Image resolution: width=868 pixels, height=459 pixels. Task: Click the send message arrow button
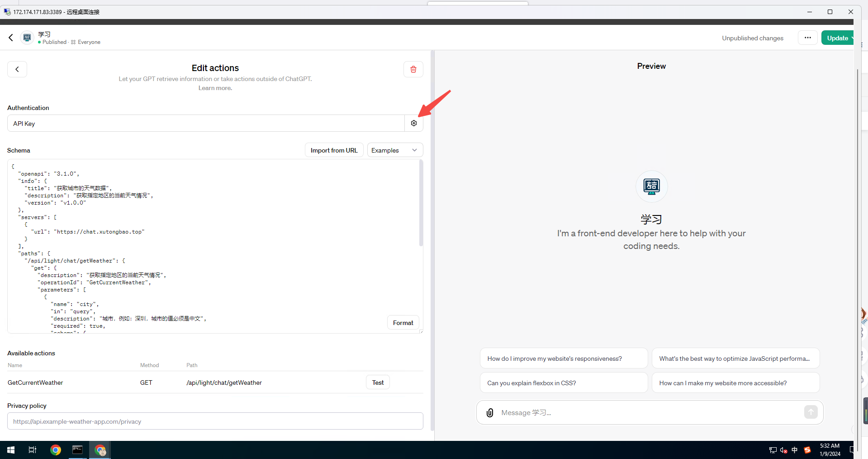[x=811, y=412]
